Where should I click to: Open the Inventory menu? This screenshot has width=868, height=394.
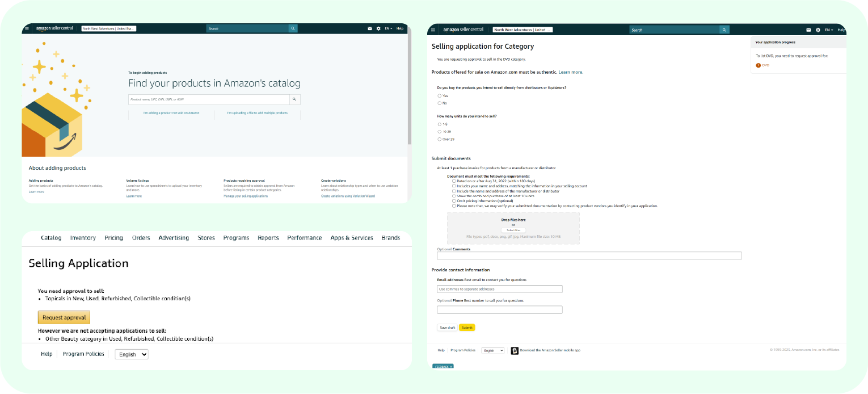pyautogui.click(x=83, y=238)
